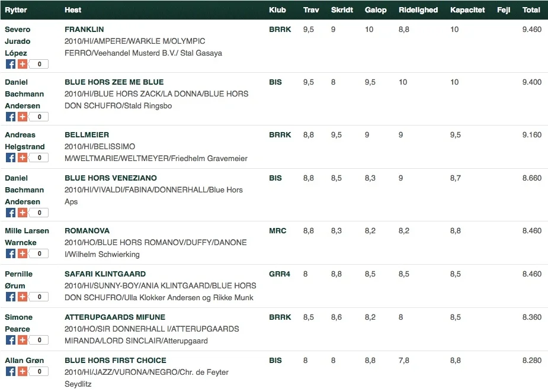Open rider Allan Grøn

24,360
